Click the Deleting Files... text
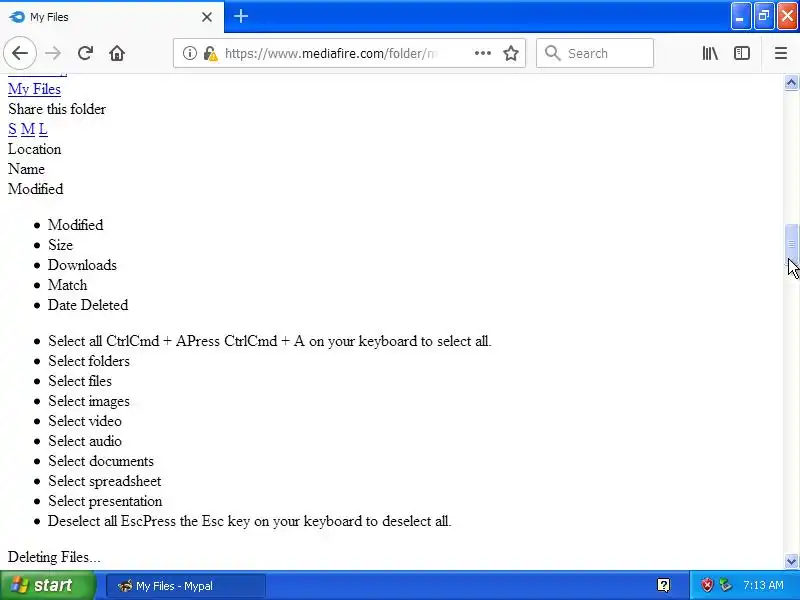The image size is (800, 600). tap(54, 557)
